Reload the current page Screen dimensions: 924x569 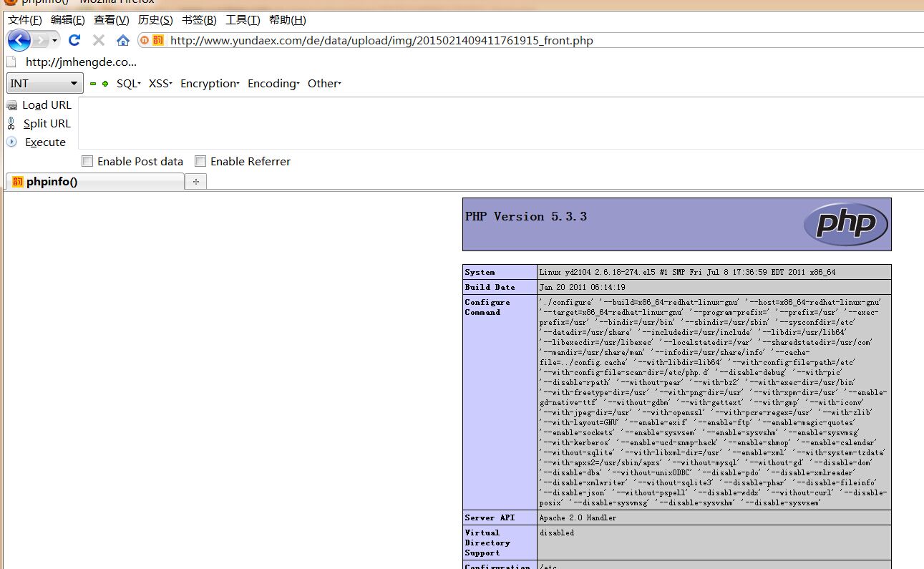(x=74, y=40)
